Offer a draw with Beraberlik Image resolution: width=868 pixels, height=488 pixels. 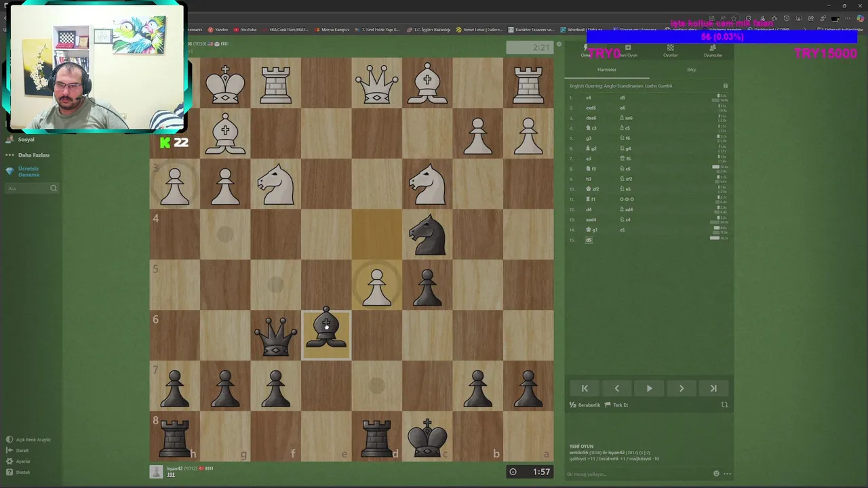click(x=585, y=405)
